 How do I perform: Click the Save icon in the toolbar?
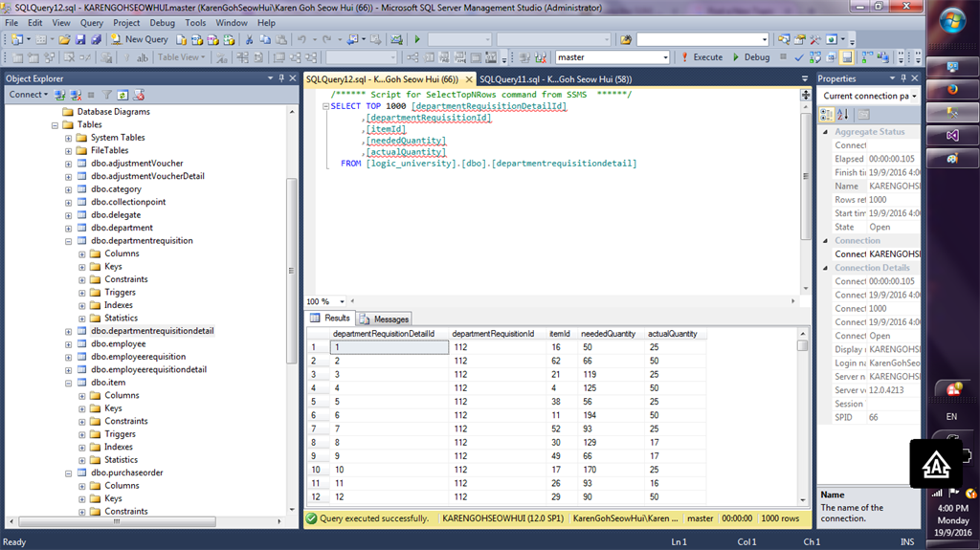pyautogui.click(x=80, y=39)
